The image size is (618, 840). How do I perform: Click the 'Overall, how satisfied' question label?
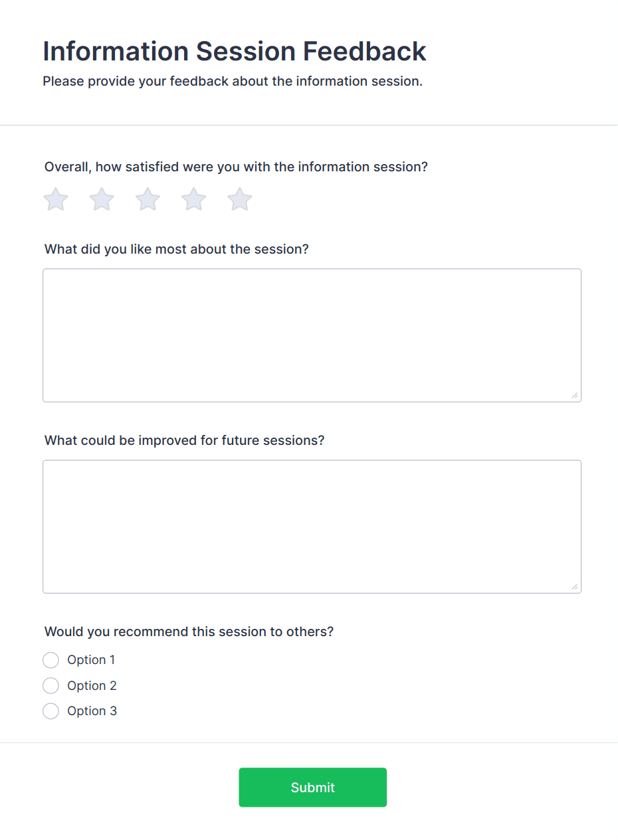pyautogui.click(x=236, y=167)
